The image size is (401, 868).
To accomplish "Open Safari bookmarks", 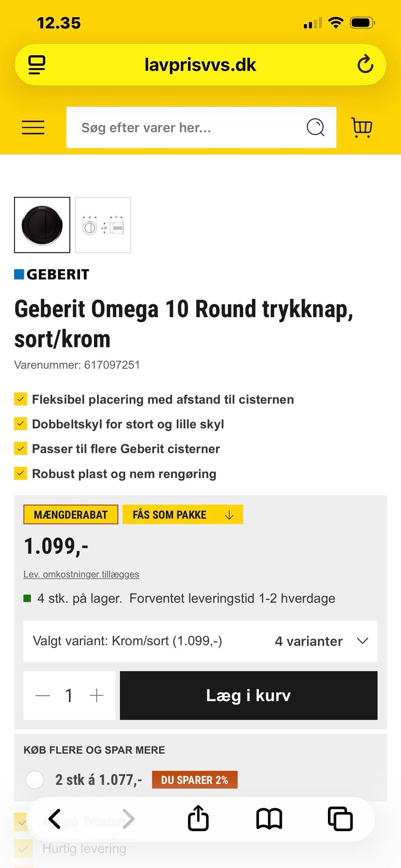I will click(269, 818).
